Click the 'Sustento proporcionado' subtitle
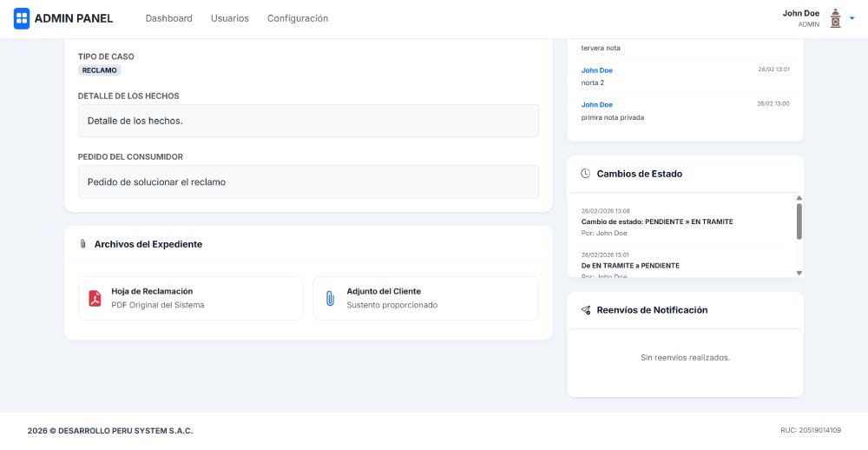The height and width of the screenshot is (450, 868). (x=392, y=305)
